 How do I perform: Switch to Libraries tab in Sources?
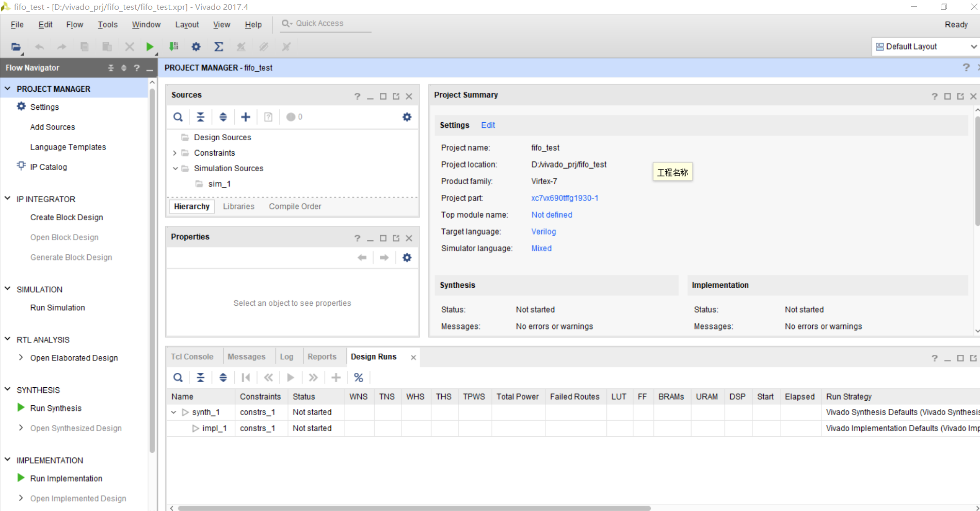click(x=238, y=206)
